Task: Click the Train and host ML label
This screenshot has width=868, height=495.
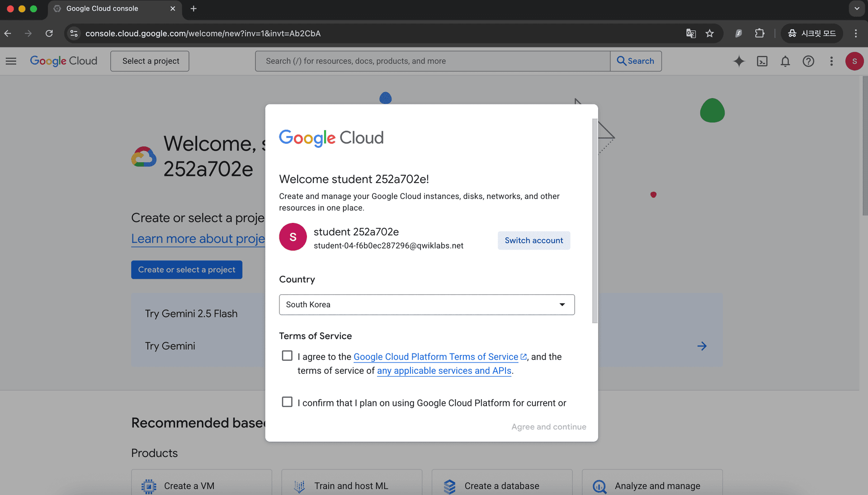Action: point(351,486)
